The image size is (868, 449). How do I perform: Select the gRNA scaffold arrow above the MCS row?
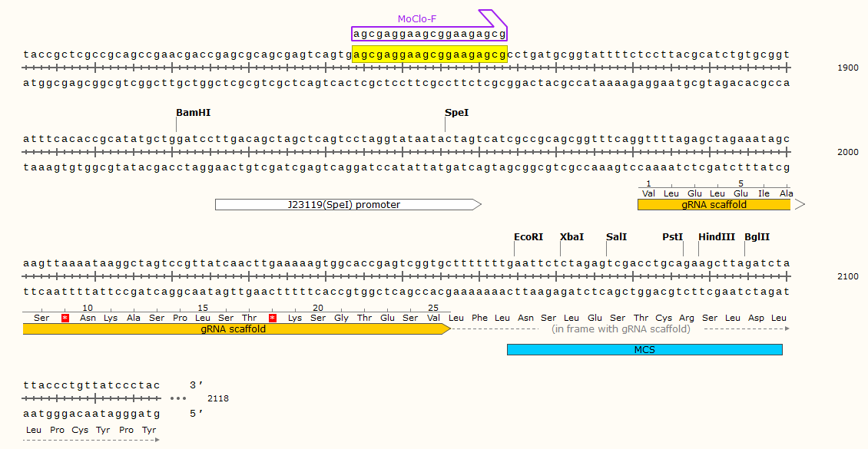(234, 329)
